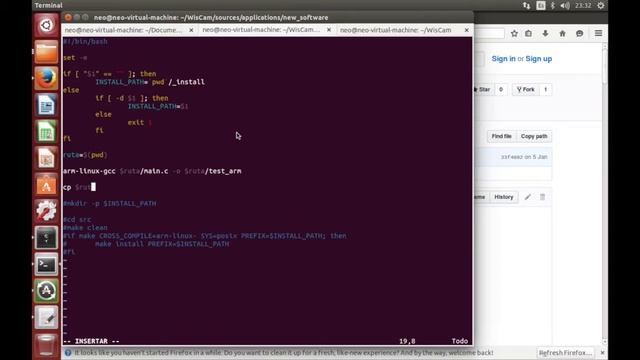
Task: Click the '#make clean' commented line
Action: coord(85,228)
